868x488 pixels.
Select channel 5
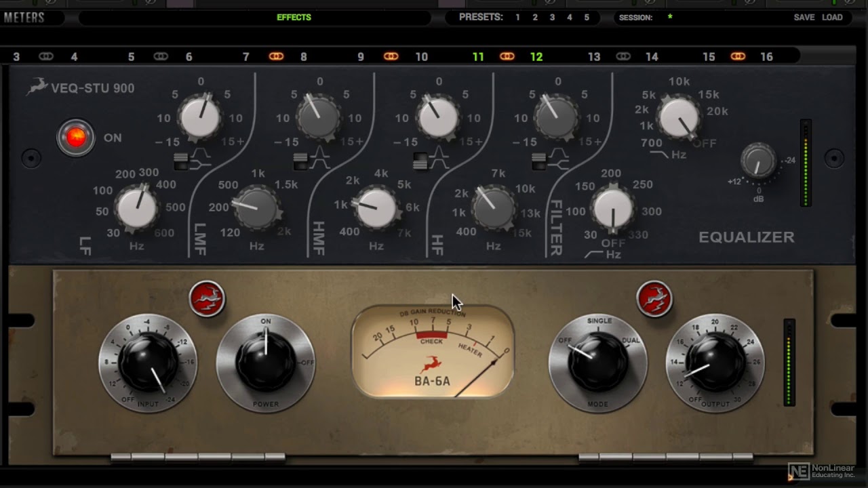132,57
